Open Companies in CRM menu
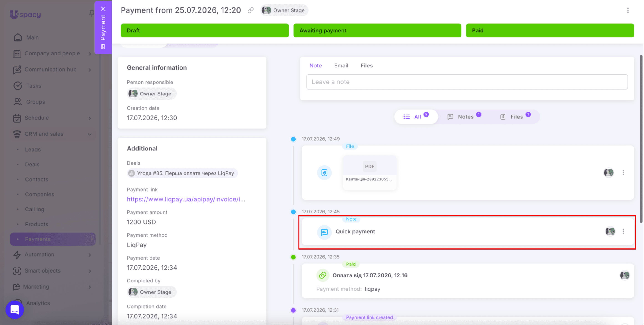This screenshot has height=325, width=644. pos(40,195)
